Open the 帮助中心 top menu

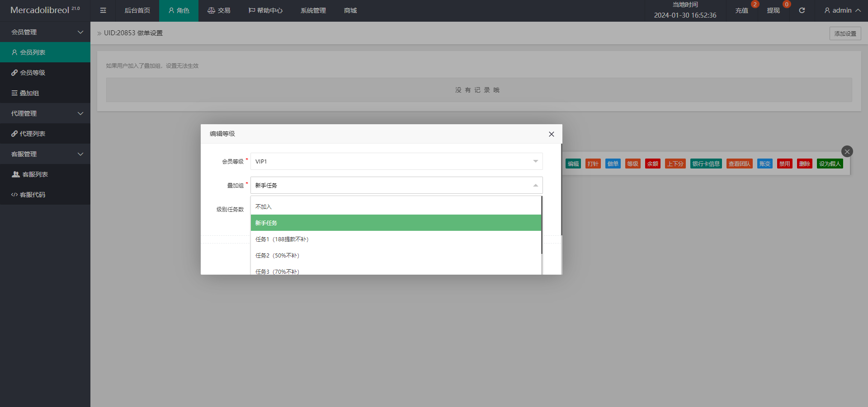pyautogui.click(x=265, y=10)
